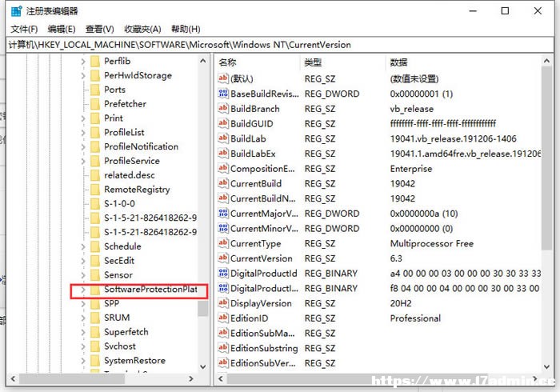
Task: Expand the ProfileList key
Action: (83, 133)
